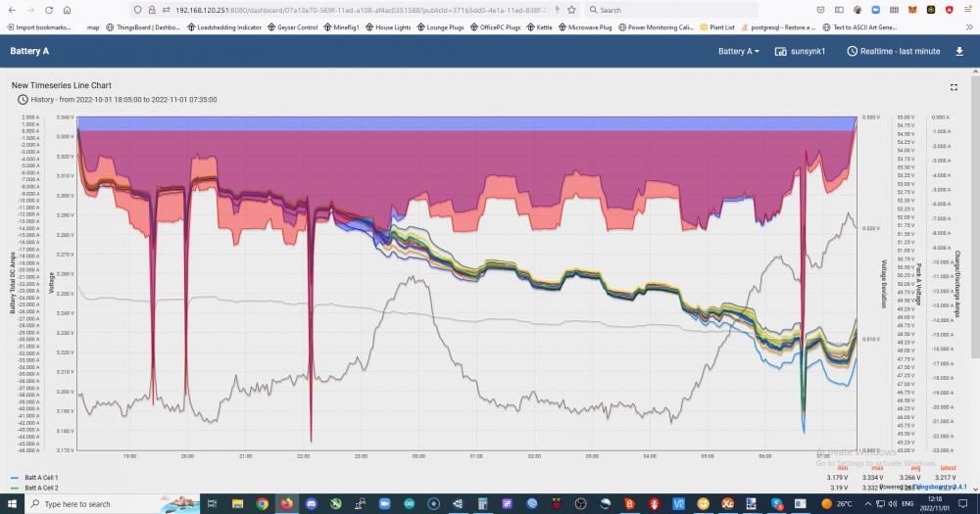Open the Raspberry Pi app on the taskbar
Viewport: 980px width, 514px height.
click(556, 504)
